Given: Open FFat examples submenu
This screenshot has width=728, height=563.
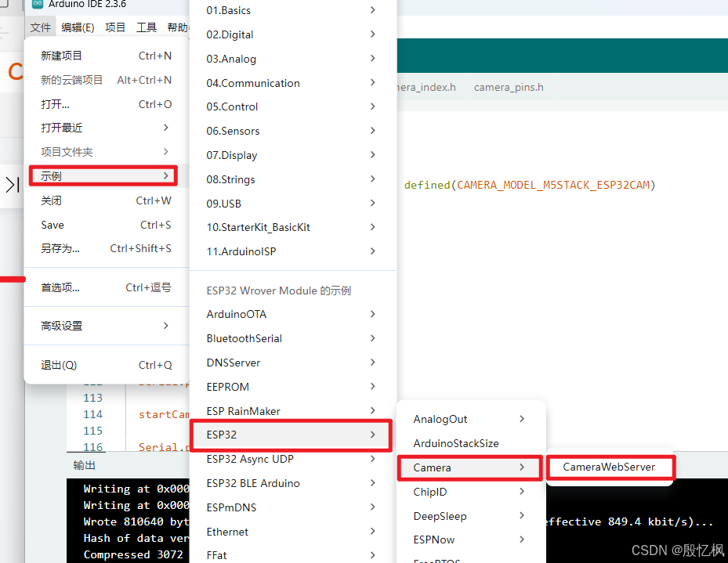Looking at the screenshot, I should pyautogui.click(x=292, y=555).
